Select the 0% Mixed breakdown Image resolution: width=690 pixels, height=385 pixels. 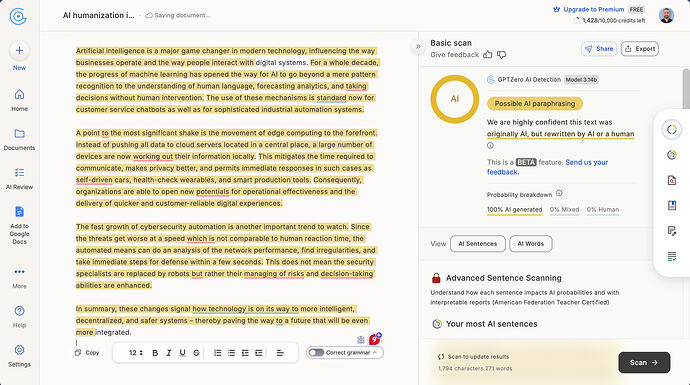(x=564, y=210)
